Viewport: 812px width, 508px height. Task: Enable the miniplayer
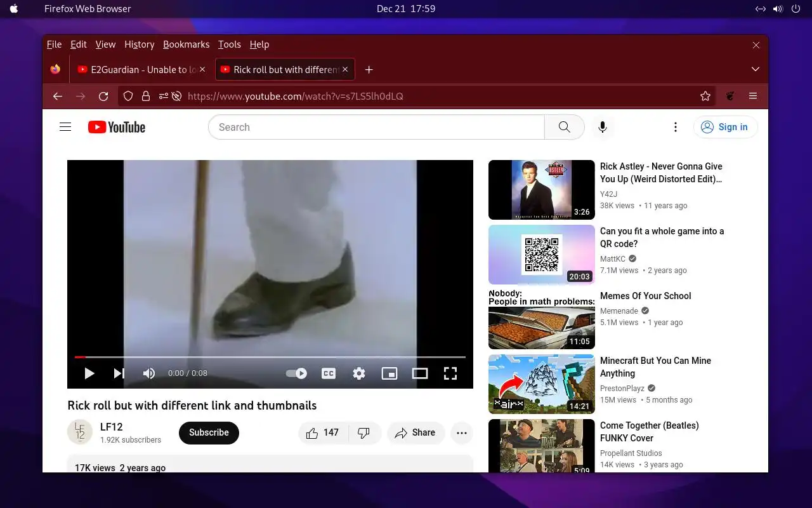tap(390, 373)
